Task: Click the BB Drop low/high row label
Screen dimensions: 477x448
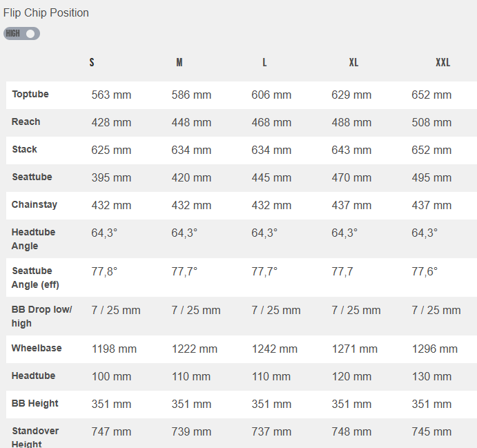Action: click(x=41, y=316)
